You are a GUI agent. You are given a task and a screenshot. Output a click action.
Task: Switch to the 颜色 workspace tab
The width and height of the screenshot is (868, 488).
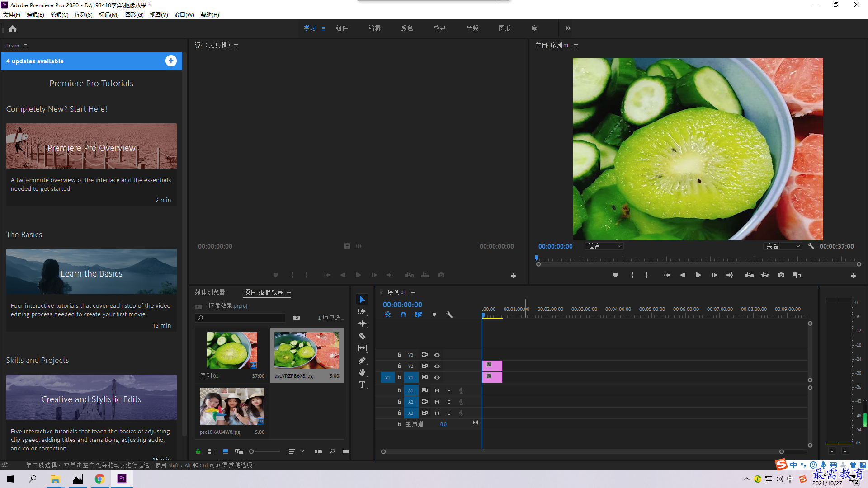point(407,28)
